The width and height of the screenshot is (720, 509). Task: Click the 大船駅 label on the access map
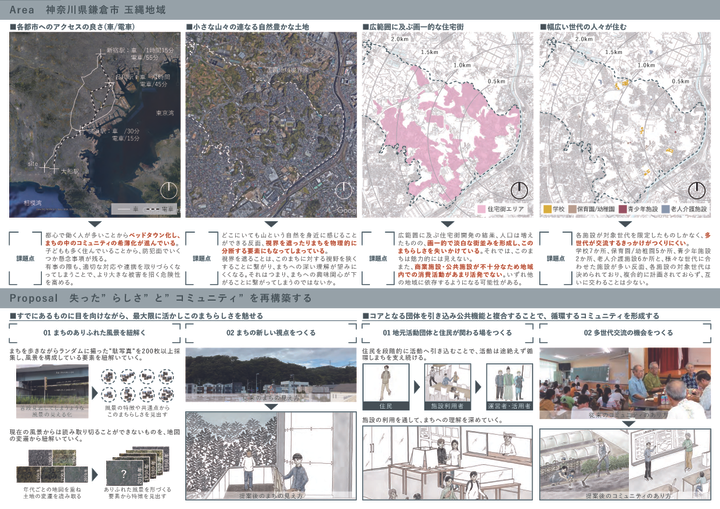[70, 171]
